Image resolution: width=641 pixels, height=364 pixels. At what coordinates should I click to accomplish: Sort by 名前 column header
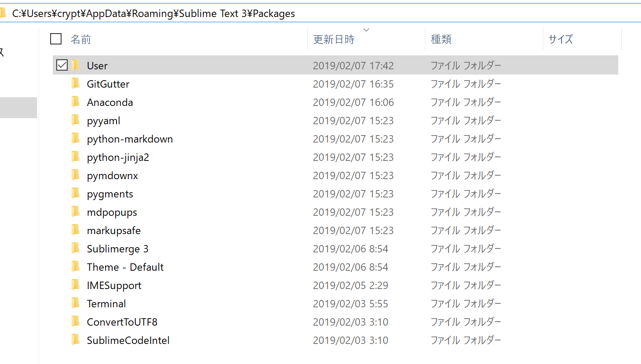coord(81,39)
